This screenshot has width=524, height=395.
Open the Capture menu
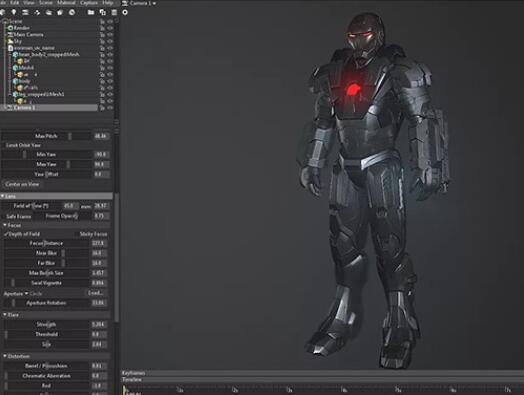tap(89, 3)
